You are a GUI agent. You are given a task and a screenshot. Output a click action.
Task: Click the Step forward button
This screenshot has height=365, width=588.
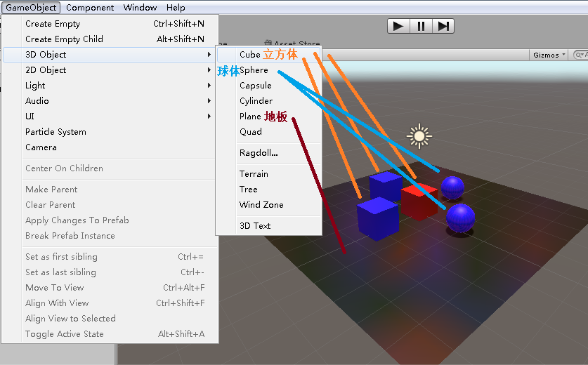coord(443,26)
